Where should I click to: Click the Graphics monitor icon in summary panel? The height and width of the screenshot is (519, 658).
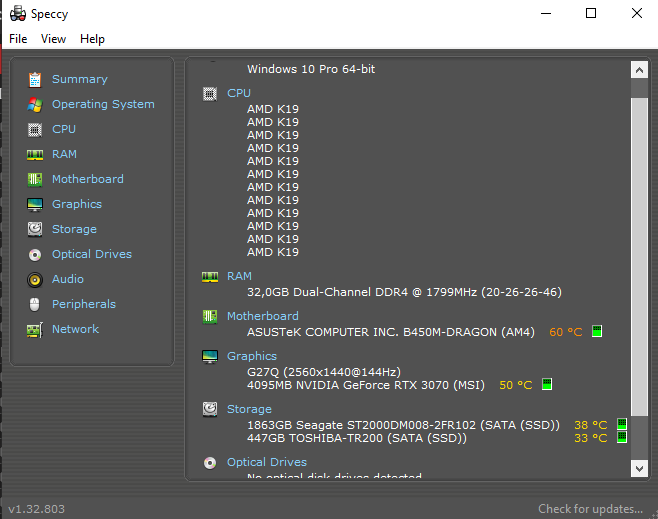pyautogui.click(x=210, y=357)
